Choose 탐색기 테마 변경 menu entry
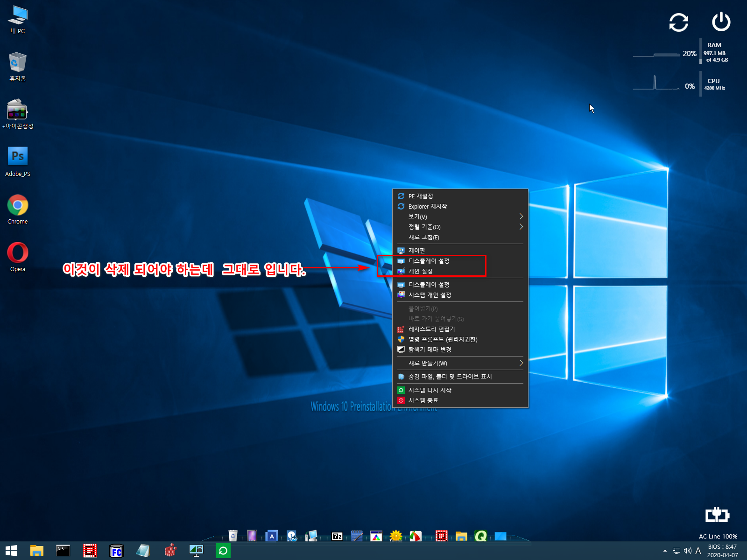The height and width of the screenshot is (560, 747). pyautogui.click(x=460, y=350)
